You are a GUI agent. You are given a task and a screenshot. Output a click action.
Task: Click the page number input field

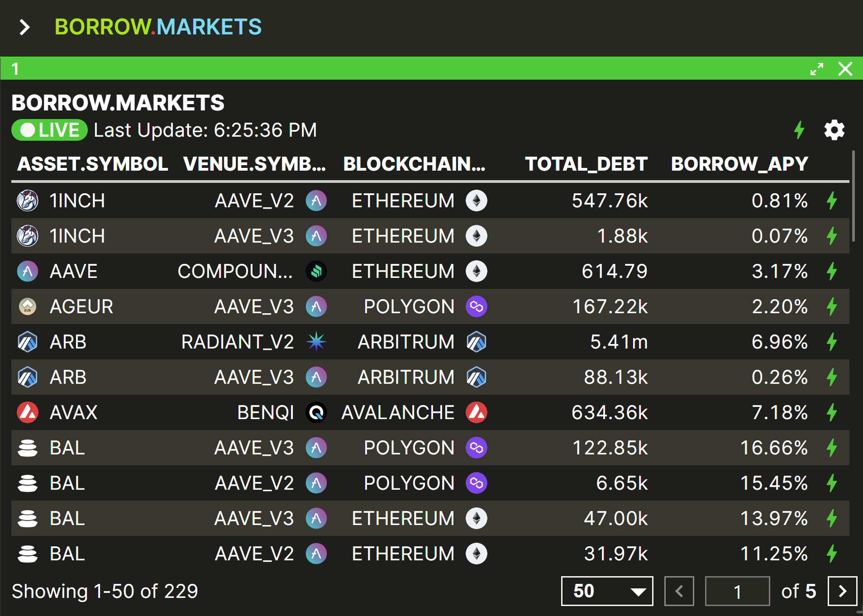(737, 591)
